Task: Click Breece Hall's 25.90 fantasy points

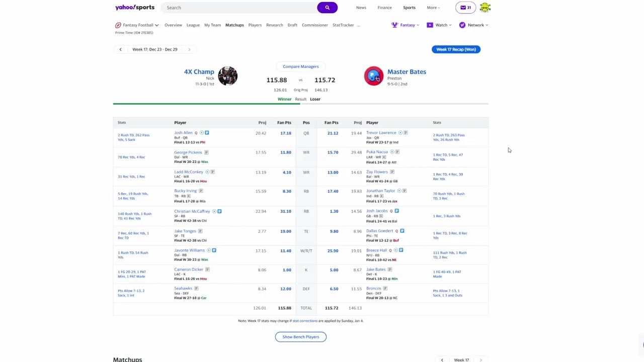Action: tap(333, 250)
